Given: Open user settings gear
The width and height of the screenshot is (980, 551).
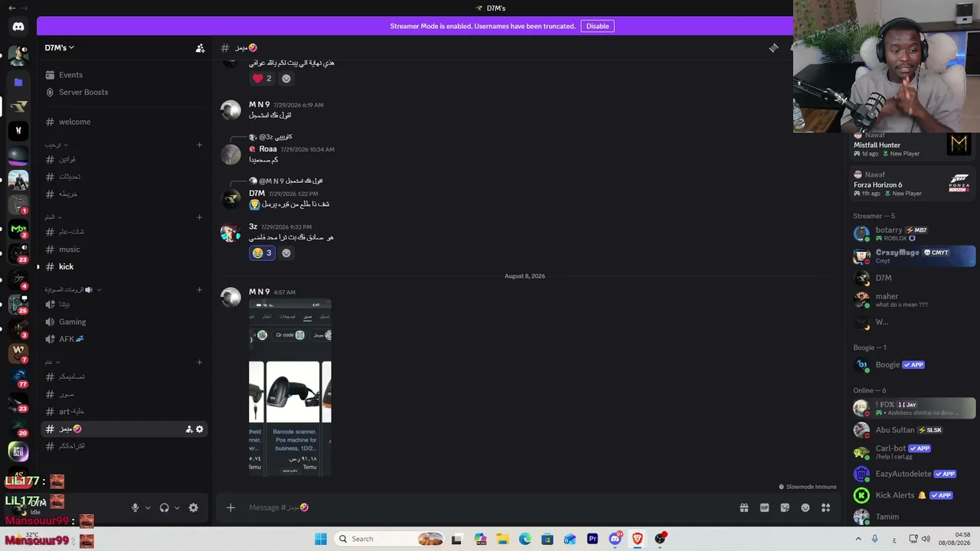Looking at the screenshot, I should (193, 507).
